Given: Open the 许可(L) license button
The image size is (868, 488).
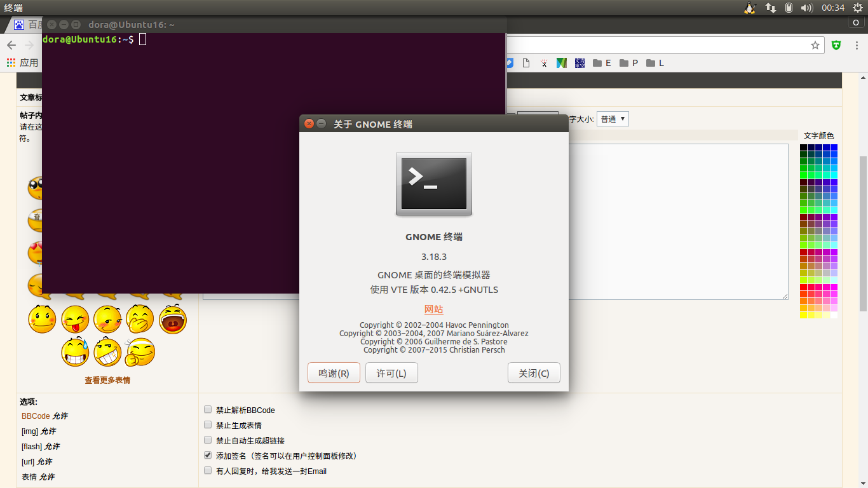Looking at the screenshot, I should tap(391, 373).
